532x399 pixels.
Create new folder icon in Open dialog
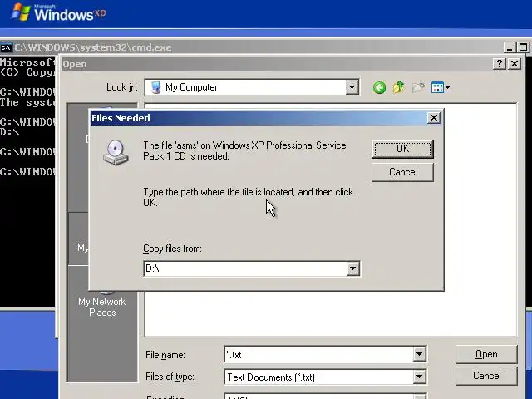[x=418, y=87]
